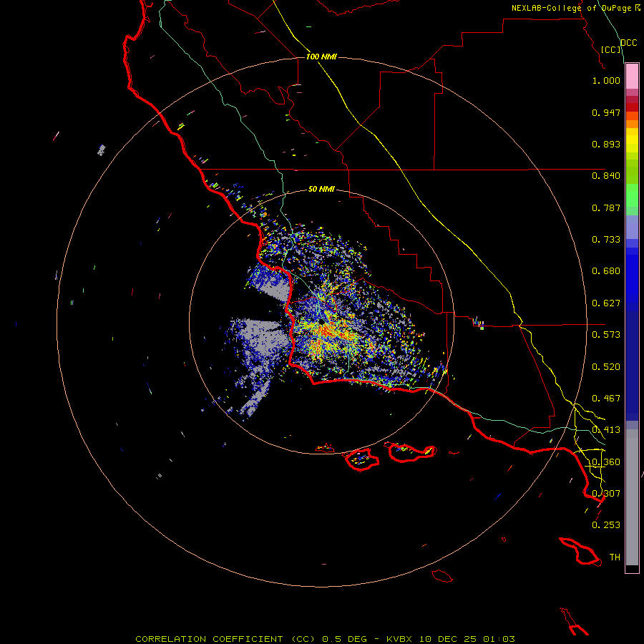644x644 pixels.
Task: Click the Correlation Coefficient KVBX caption
Action: 325,639
